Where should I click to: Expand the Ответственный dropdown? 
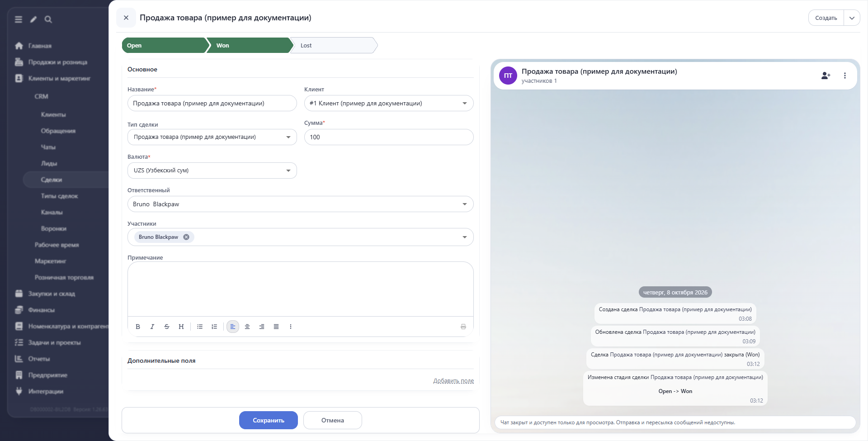pos(465,204)
